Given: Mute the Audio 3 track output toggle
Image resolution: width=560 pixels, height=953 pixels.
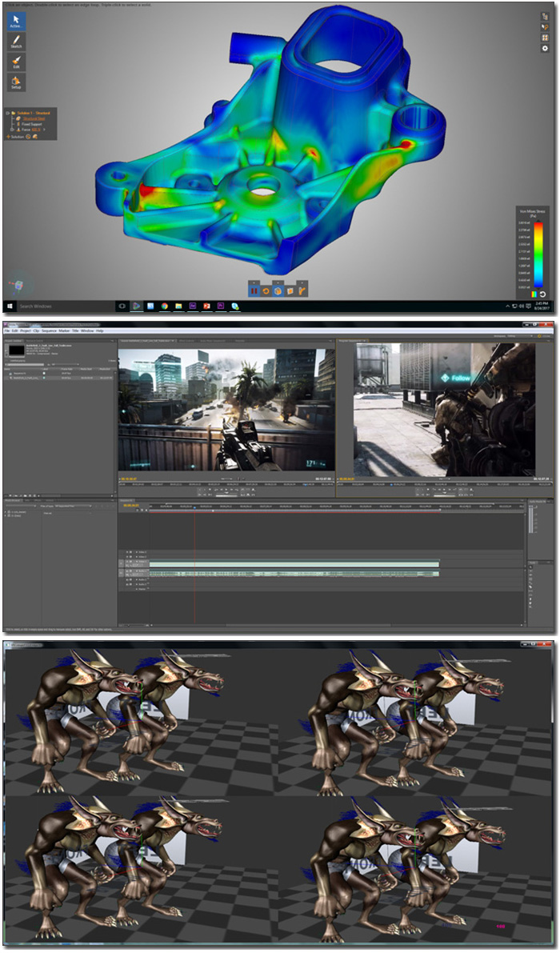Looking at the screenshot, I should (x=127, y=585).
